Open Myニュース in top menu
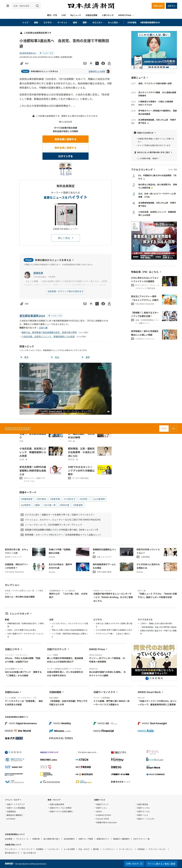Image resolution: width=182 pixels, height=868 pixels. tap(75, 15)
